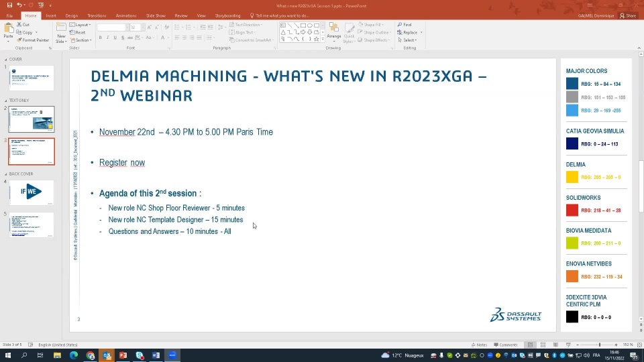Align text right in Paragraph group
This screenshot has width=644, height=362.
[192, 38]
